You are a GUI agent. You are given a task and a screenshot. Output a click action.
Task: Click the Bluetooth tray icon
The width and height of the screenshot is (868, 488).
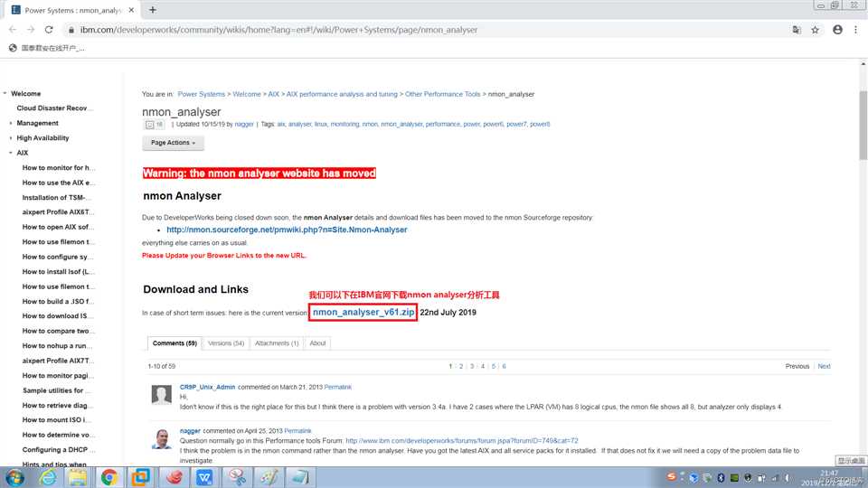(721, 477)
